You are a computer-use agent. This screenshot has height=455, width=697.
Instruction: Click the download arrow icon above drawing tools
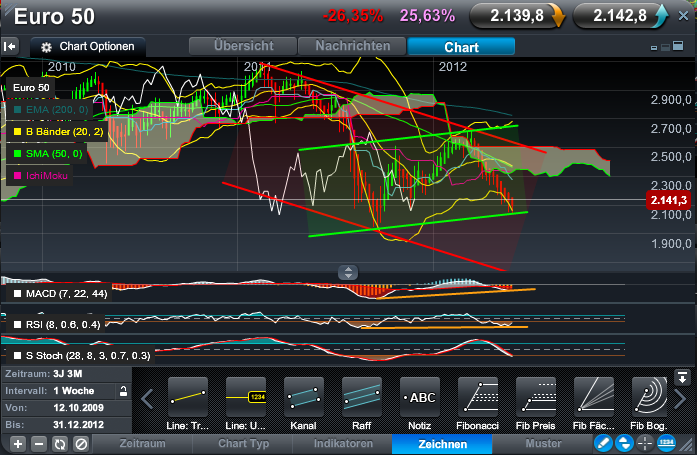[x=682, y=377]
